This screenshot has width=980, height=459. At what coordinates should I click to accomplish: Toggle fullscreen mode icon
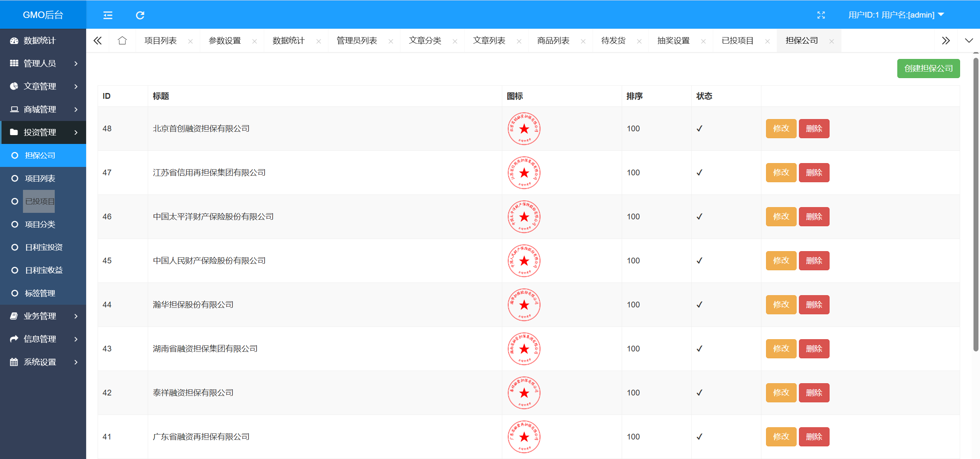tap(821, 15)
